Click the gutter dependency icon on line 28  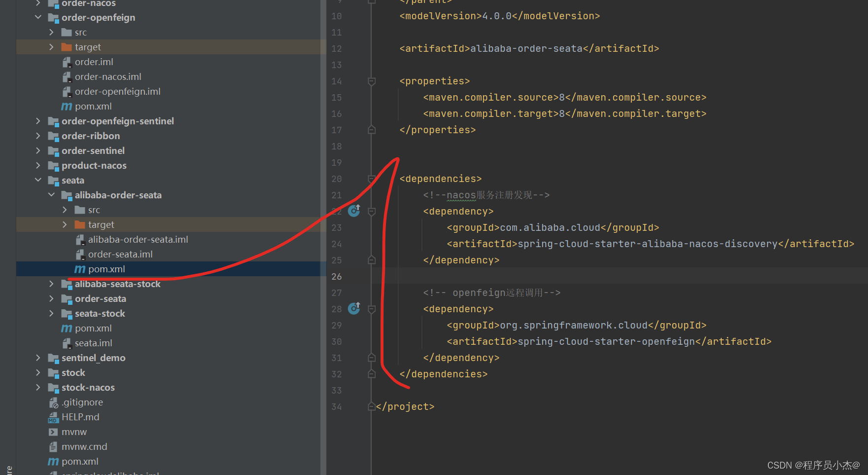(x=354, y=308)
